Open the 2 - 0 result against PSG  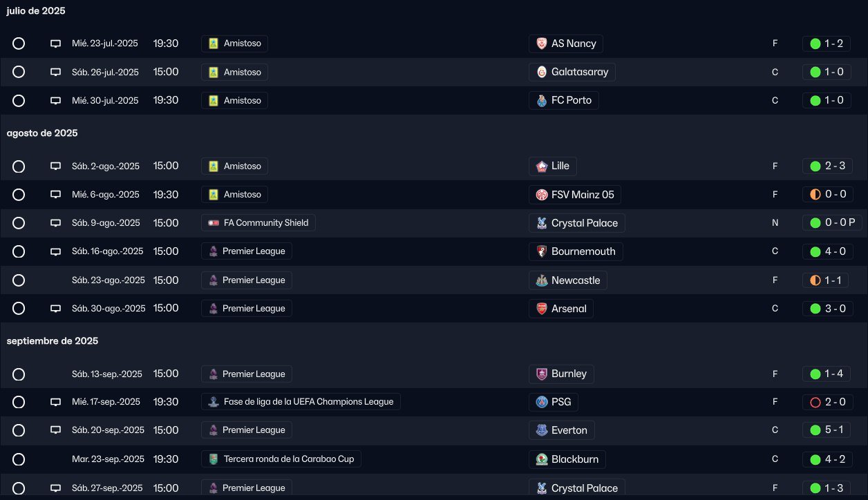[827, 402]
